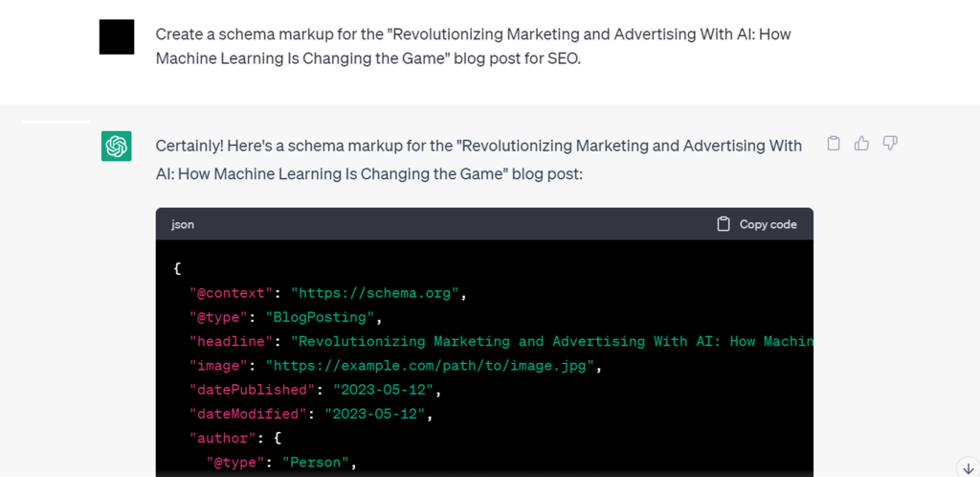
Task: Click the assistant's 'Certainly!' reply text
Action: [x=479, y=159]
